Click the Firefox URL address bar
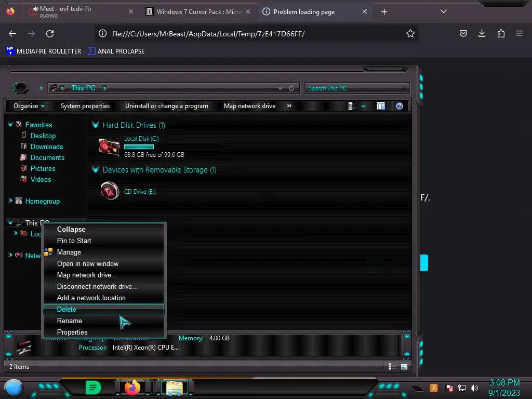 [x=256, y=34]
